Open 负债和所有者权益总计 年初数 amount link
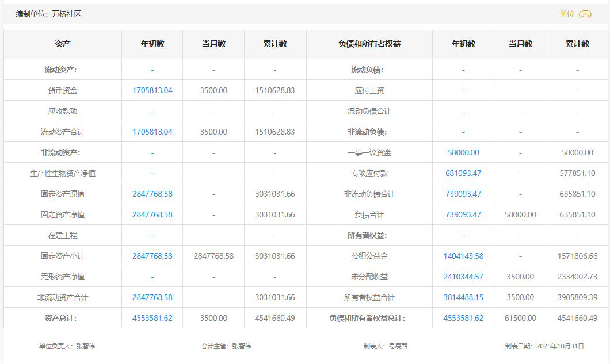This screenshot has width=610, height=364. click(x=463, y=318)
